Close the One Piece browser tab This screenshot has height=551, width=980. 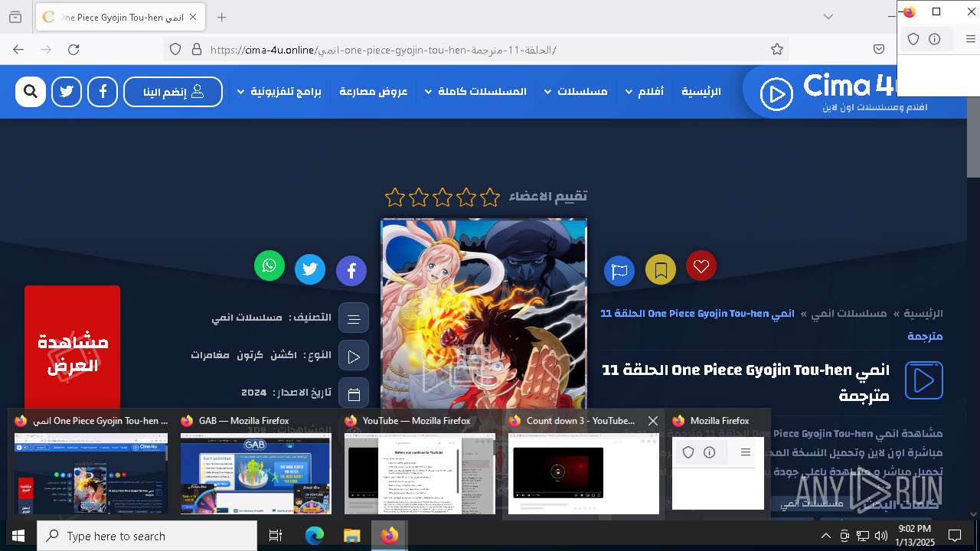(193, 17)
